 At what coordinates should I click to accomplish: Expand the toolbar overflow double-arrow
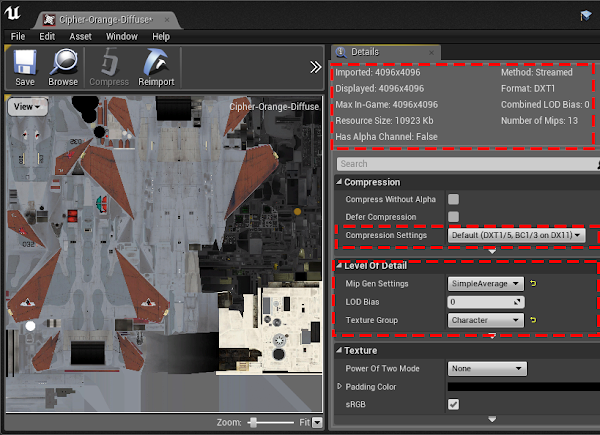[x=316, y=67]
